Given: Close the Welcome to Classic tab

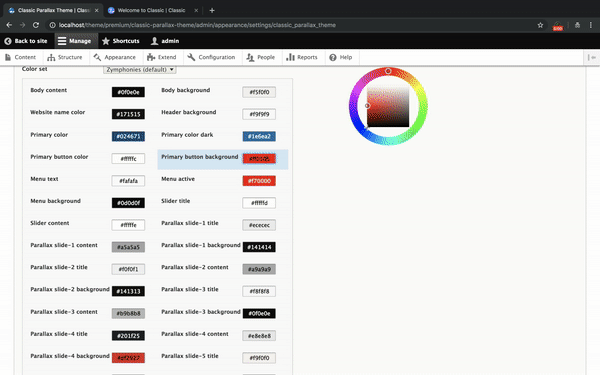Looking at the screenshot, I should (196, 10).
